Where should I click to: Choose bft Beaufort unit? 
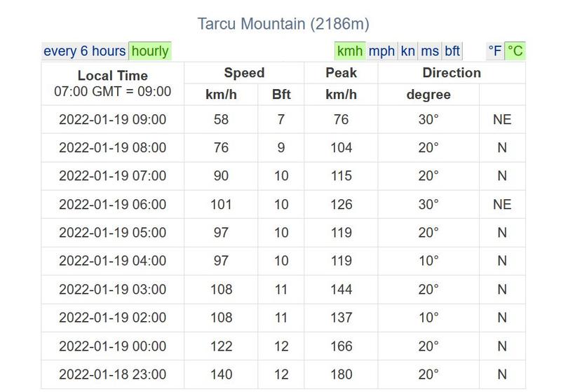(452, 51)
